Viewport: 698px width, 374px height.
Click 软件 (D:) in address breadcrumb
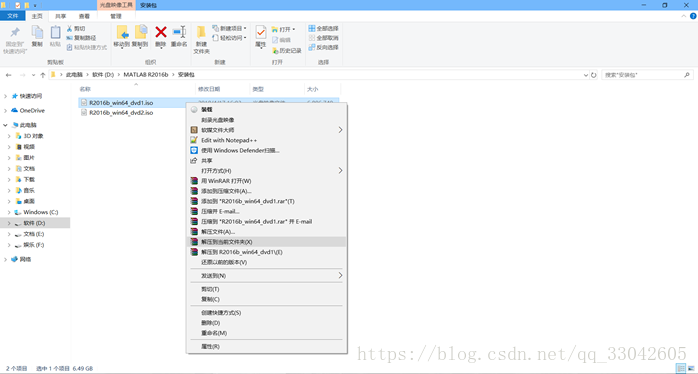pyautogui.click(x=103, y=75)
